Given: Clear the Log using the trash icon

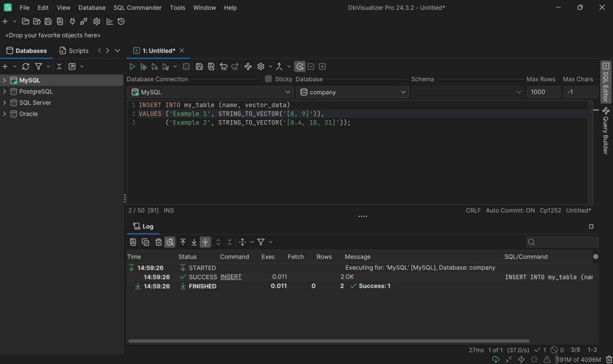Looking at the screenshot, I should coord(158,242).
